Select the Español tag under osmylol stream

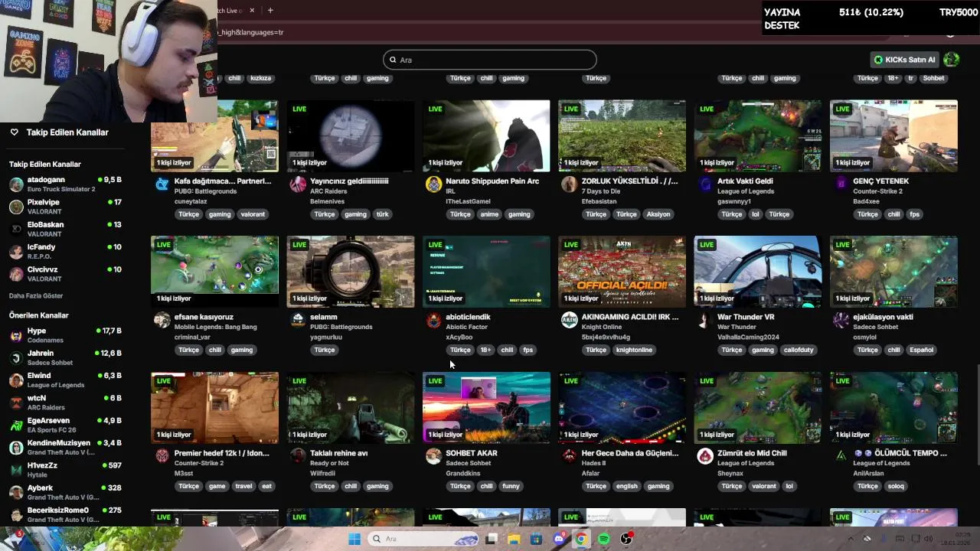pos(921,350)
